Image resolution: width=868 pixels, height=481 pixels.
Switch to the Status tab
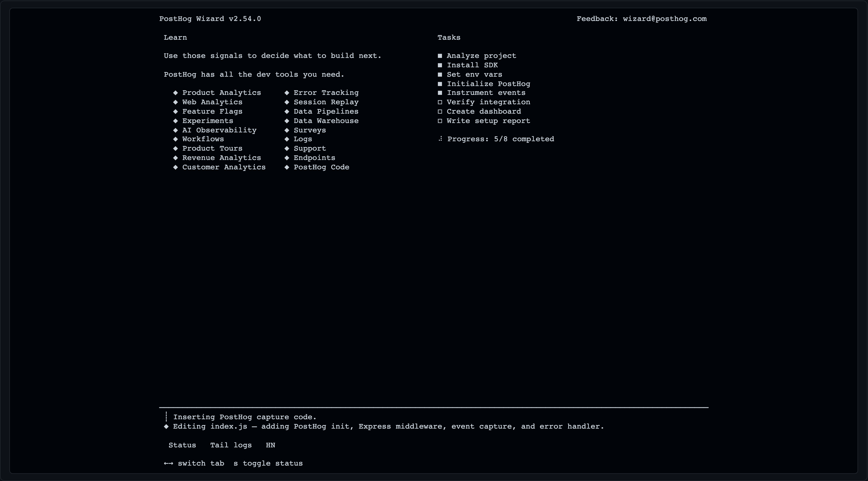click(x=182, y=445)
